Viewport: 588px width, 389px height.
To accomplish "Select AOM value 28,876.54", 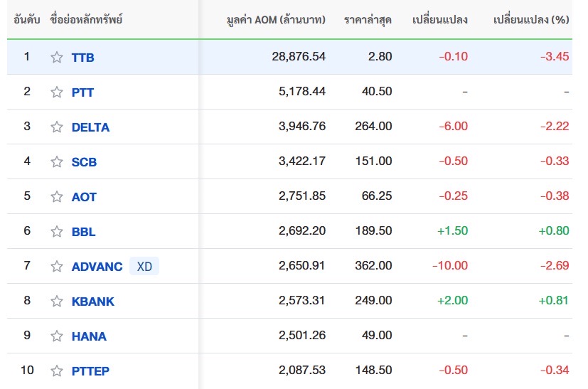I will (x=299, y=56).
